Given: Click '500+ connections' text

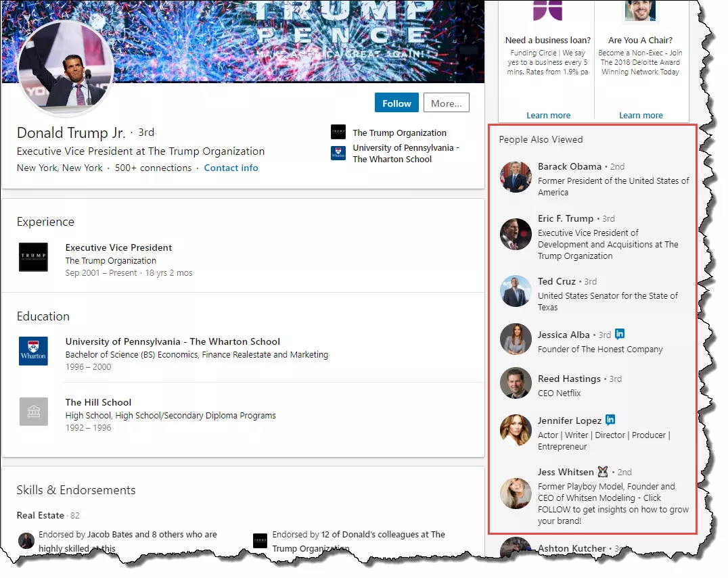Looking at the screenshot, I should coord(153,168).
